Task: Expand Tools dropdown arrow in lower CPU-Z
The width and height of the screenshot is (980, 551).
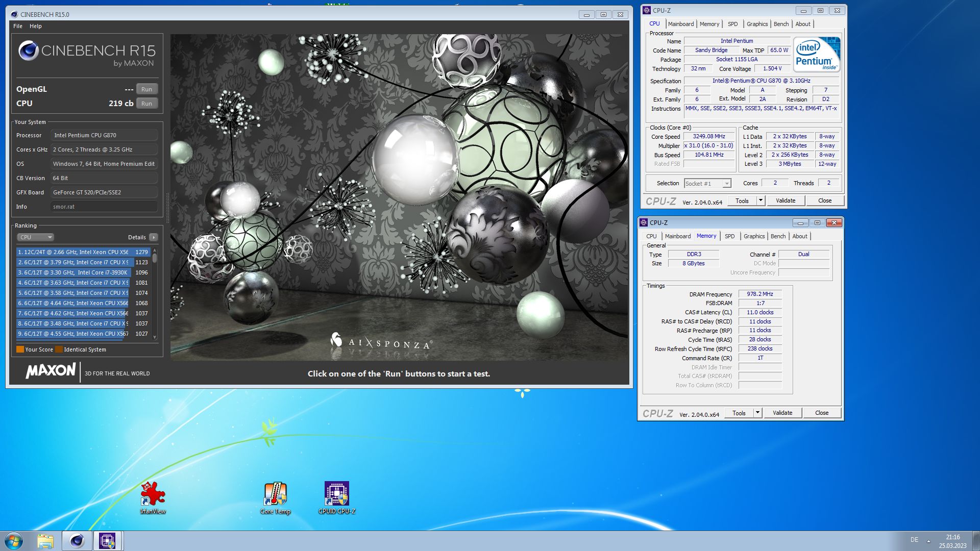Action: 757,413
